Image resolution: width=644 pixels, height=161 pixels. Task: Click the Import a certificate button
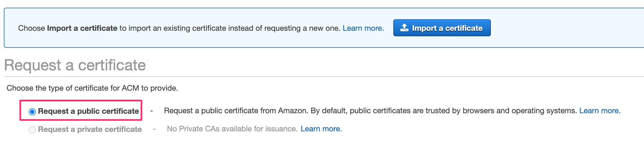click(x=442, y=28)
